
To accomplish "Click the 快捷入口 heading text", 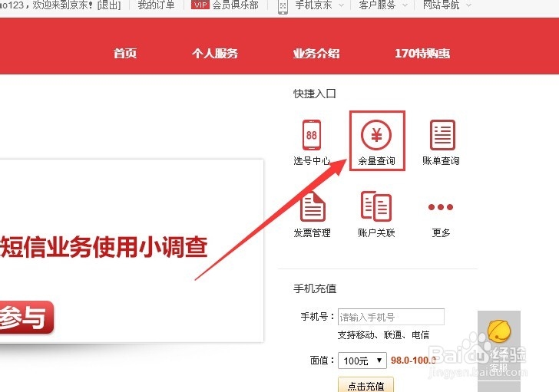I will click(x=315, y=94).
